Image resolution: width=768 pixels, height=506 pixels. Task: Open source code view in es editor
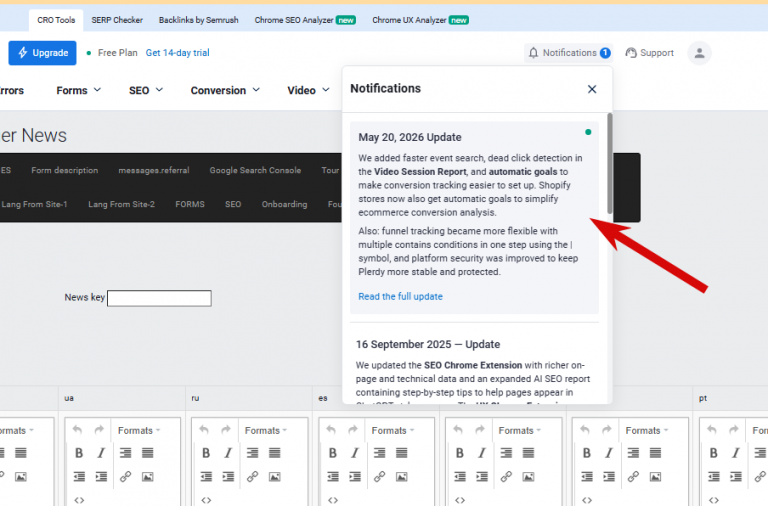click(333, 500)
